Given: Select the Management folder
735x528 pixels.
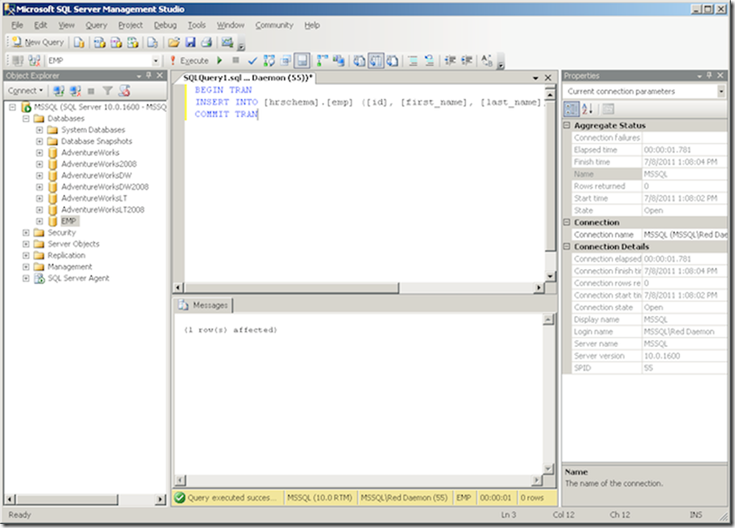Looking at the screenshot, I should pos(70,266).
